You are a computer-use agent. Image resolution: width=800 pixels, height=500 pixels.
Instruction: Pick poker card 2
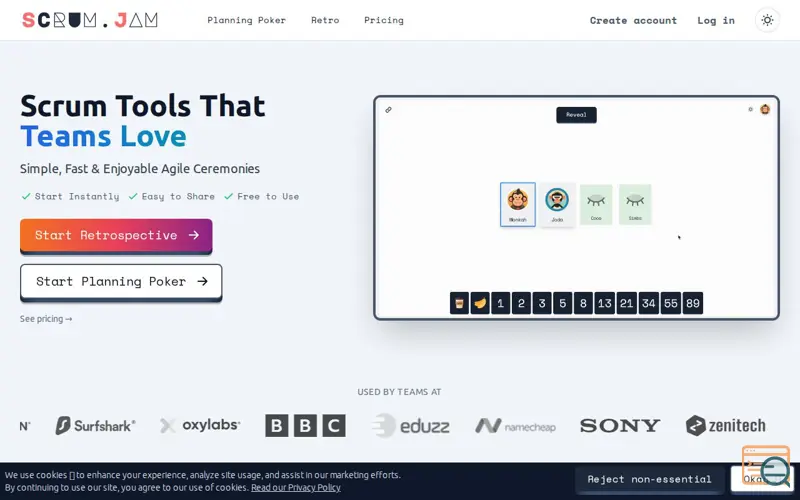tap(521, 303)
